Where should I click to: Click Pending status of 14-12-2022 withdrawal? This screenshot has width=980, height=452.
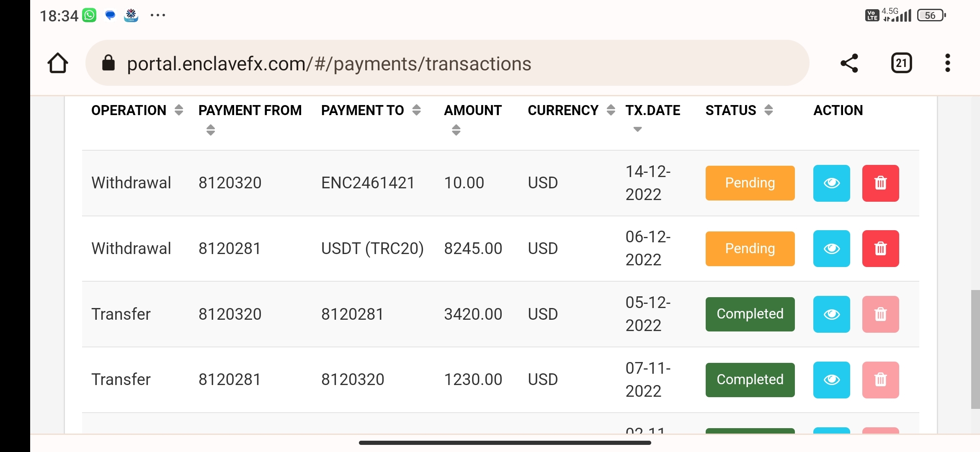coord(750,183)
